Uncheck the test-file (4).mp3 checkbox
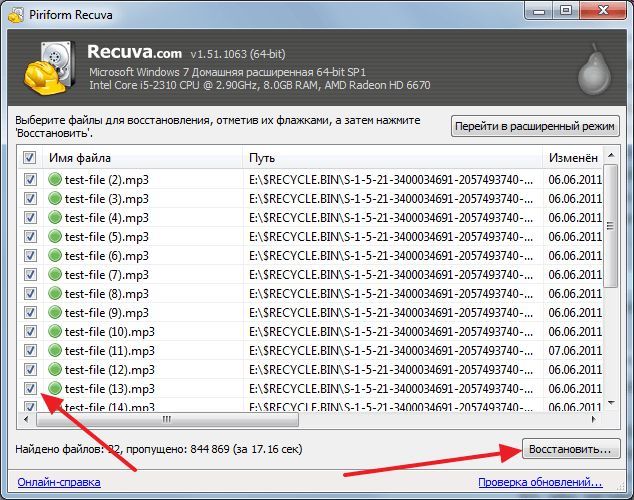 pyautogui.click(x=30, y=217)
